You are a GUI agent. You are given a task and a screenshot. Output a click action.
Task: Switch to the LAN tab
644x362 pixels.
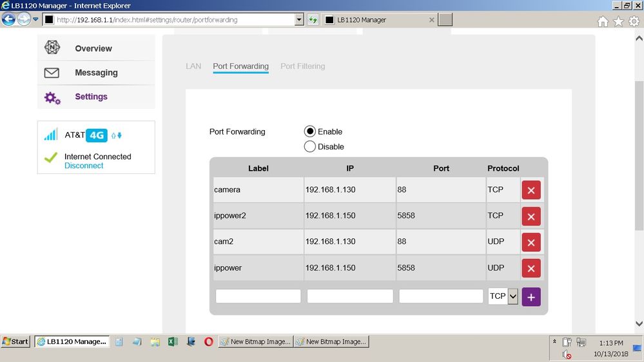[193, 66]
